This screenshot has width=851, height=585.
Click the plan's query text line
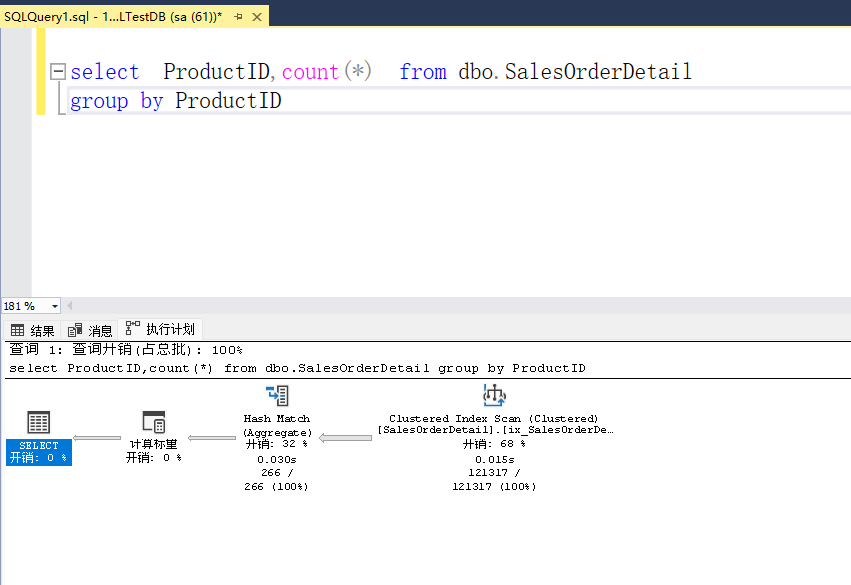tap(297, 368)
